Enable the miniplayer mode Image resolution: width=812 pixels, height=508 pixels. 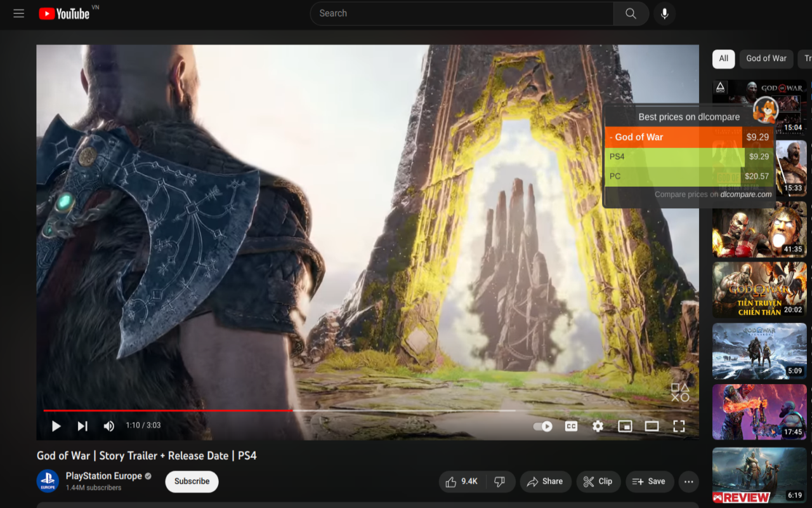coord(625,426)
